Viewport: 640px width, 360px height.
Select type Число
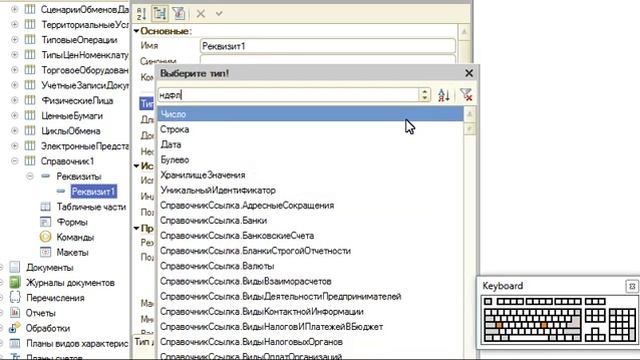[x=310, y=114]
